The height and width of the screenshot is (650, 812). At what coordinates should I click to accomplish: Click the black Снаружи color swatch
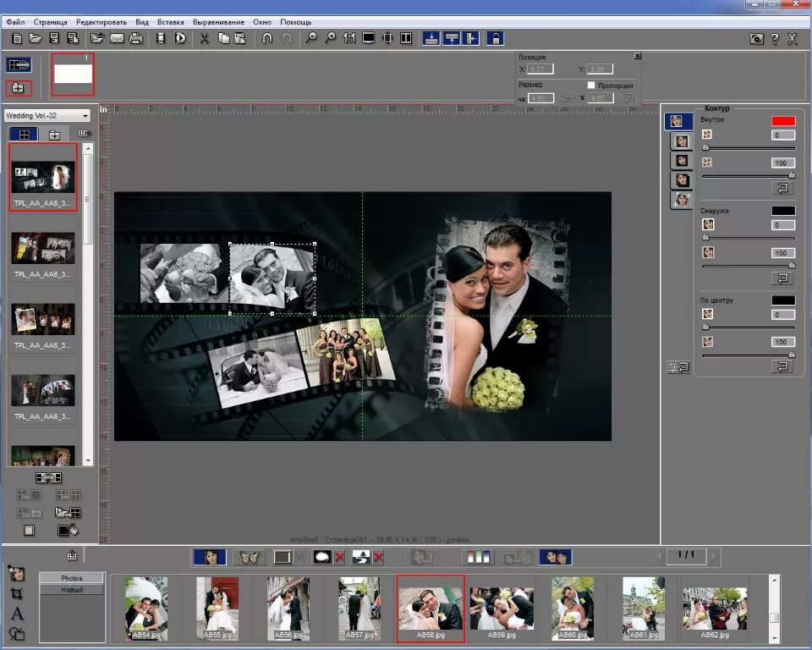click(783, 211)
